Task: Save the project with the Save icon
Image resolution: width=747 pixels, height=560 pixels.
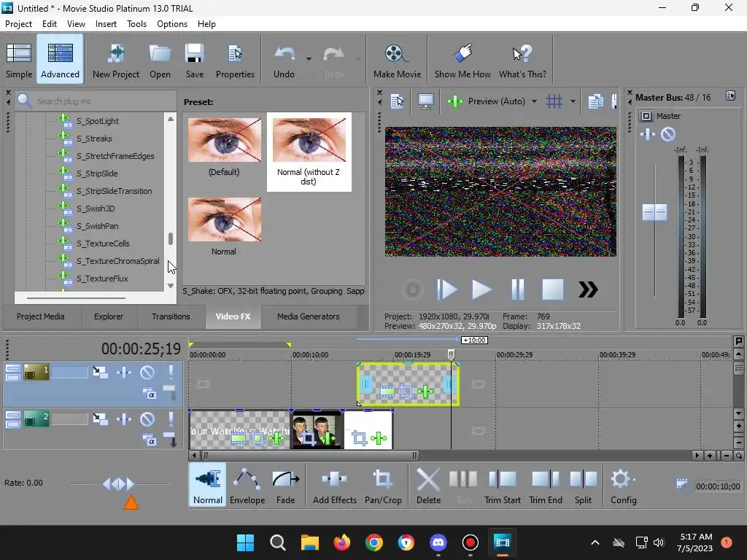Action: (194, 60)
